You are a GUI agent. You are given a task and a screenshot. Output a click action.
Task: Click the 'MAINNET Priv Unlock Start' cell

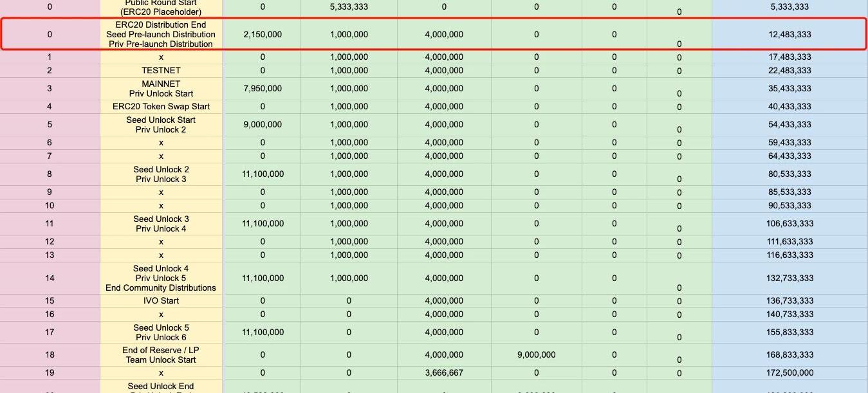pos(161,89)
